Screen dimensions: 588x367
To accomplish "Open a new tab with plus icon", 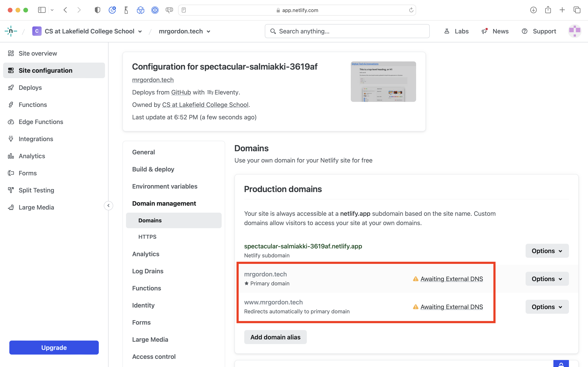I will click(x=562, y=10).
